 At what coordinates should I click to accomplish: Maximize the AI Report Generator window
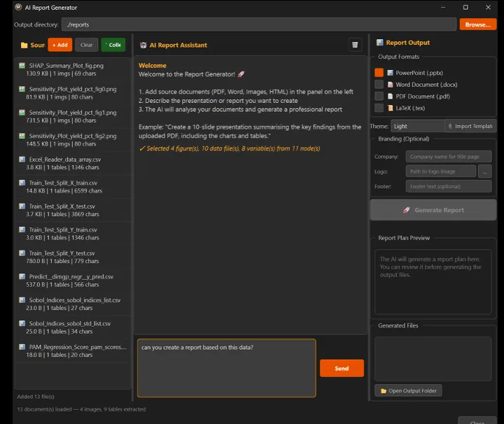[x=465, y=7]
